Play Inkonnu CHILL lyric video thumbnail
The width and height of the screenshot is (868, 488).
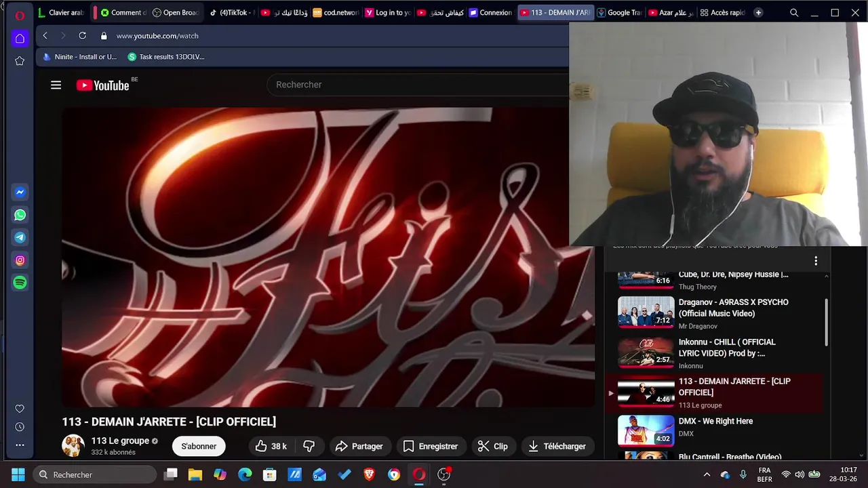pyautogui.click(x=646, y=352)
